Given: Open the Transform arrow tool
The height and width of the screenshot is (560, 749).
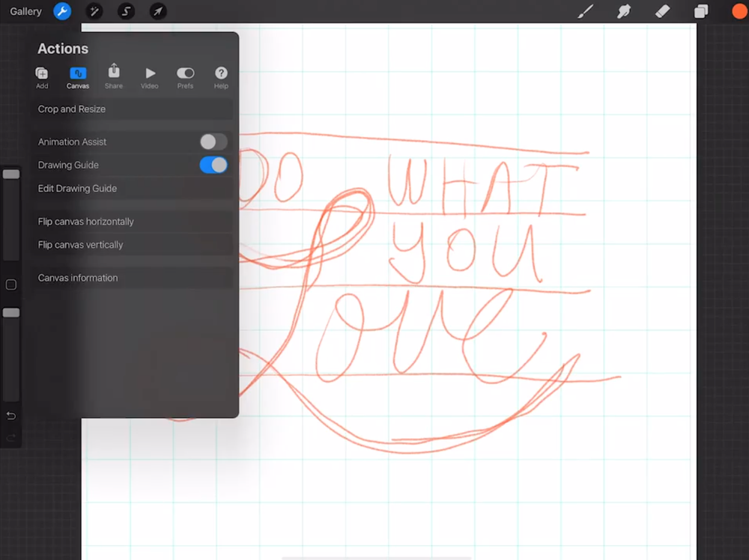Looking at the screenshot, I should tap(158, 11).
